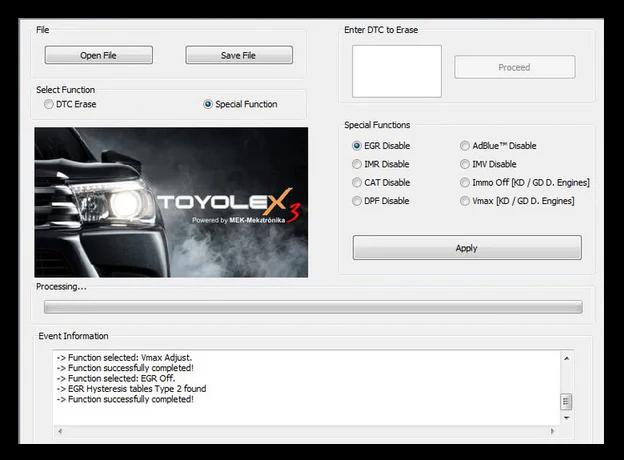
Task: Click the Save File button
Action: pos(239,55)
